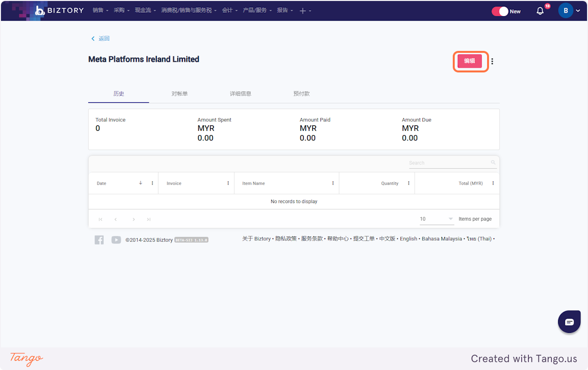Switch to the 对帐单 tab
This screenshot has width=588, height=370.
pyautogui.click(x=179, y=93)
